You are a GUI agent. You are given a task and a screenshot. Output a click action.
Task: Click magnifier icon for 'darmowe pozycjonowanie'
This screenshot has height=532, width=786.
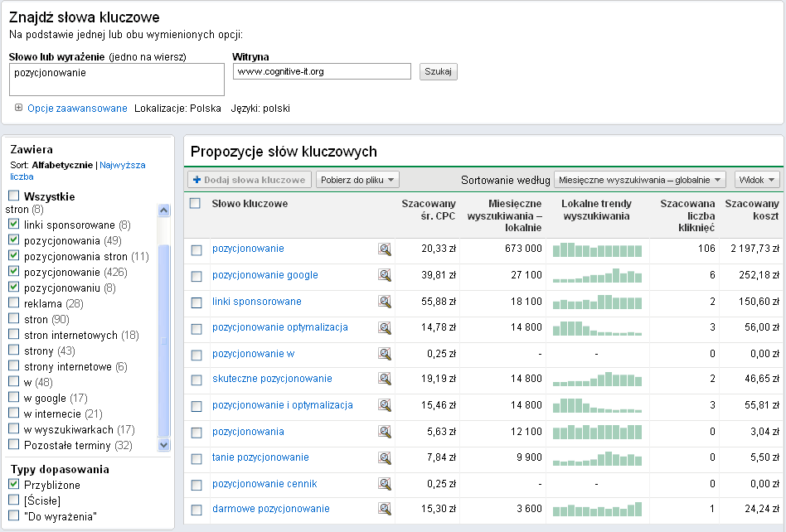(385, 510)
